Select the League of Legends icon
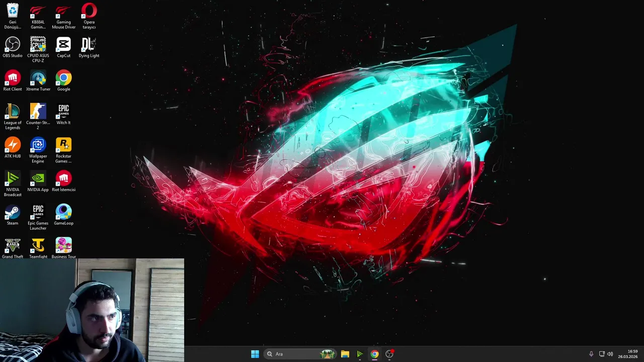The height and width of the screenshot is (362, 644). point(13,117)
